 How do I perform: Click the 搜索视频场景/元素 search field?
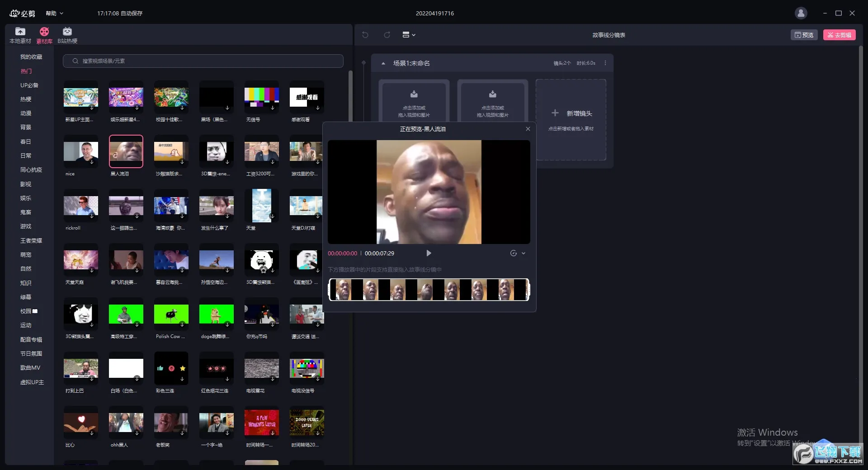coord(203,61)
